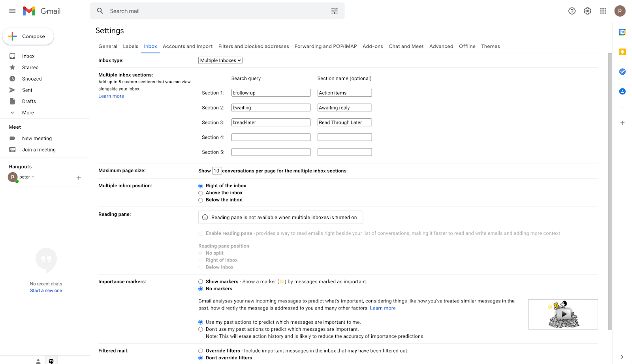
Task: Open Google Calendar side panel icon
Action: pyautogui.click(x=622, y=32)
